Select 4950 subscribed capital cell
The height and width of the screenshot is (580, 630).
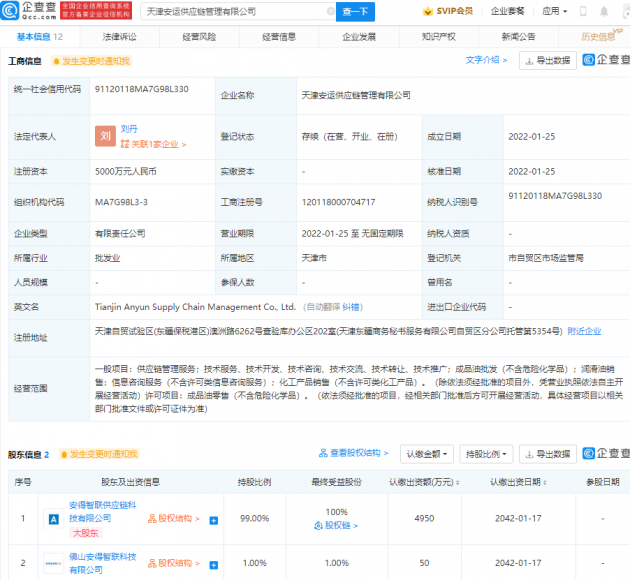click(x=424, y=519)
